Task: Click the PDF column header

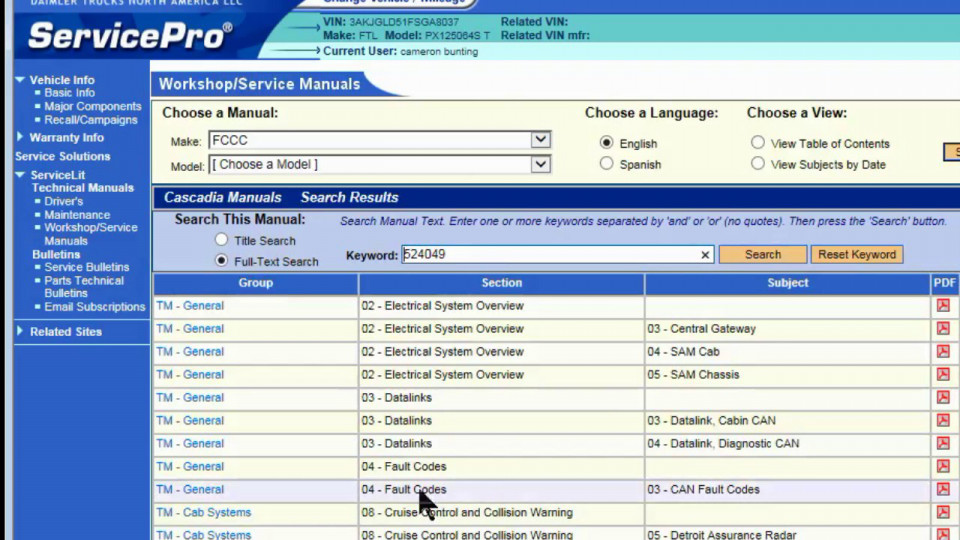Action: [944, 283]
